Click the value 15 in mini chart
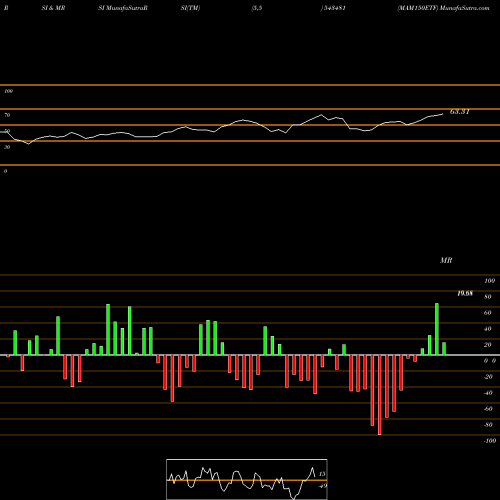 (x=322, y=474)
